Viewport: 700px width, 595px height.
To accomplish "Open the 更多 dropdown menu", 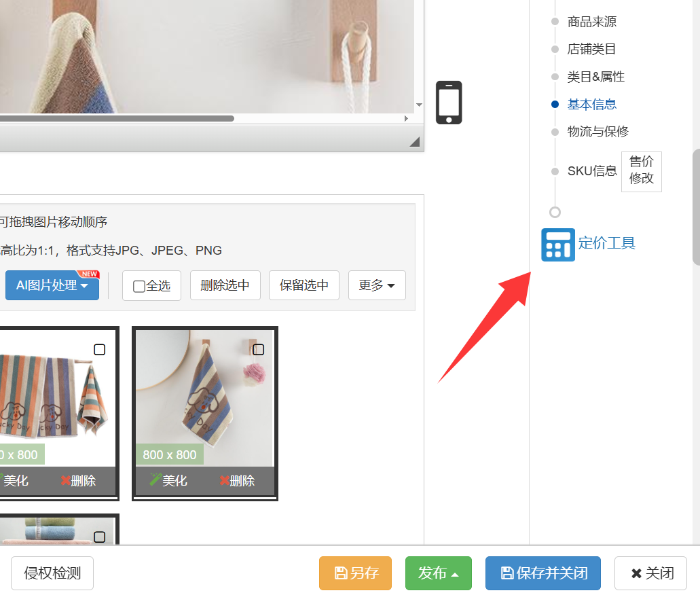I will point(377,285).
